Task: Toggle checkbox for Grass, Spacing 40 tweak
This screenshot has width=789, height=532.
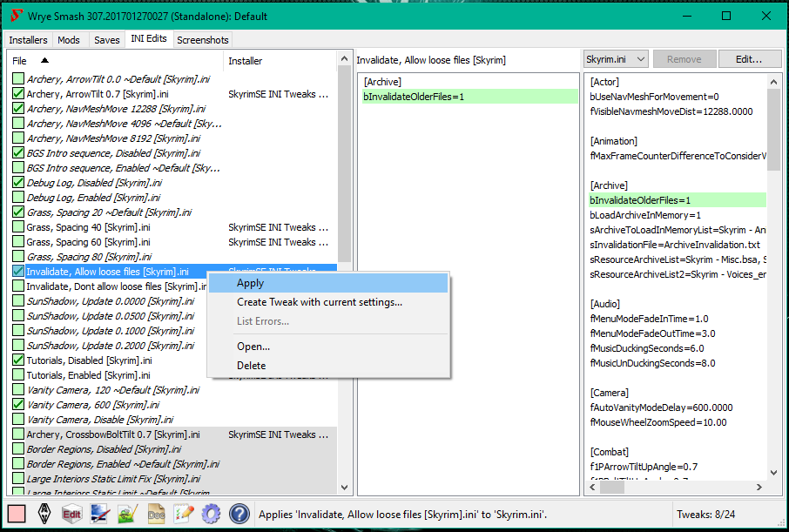Action: tap(18, 227)
